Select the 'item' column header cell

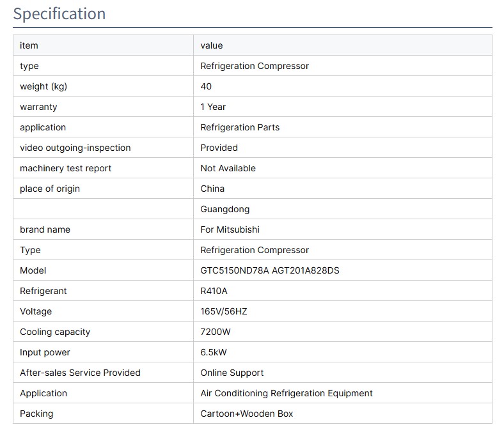(x=29, y=45)
